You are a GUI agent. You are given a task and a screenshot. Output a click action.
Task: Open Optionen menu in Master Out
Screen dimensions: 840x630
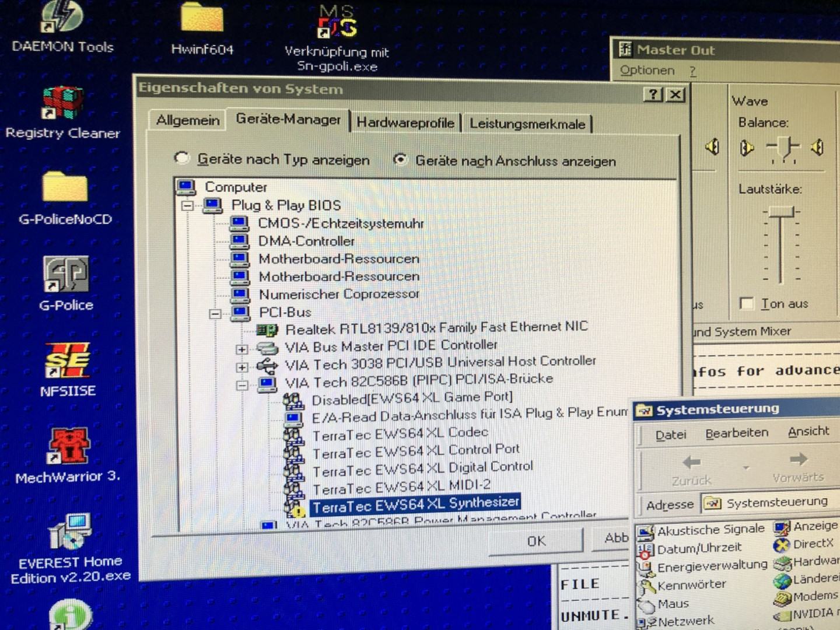(x=647, y=71)
